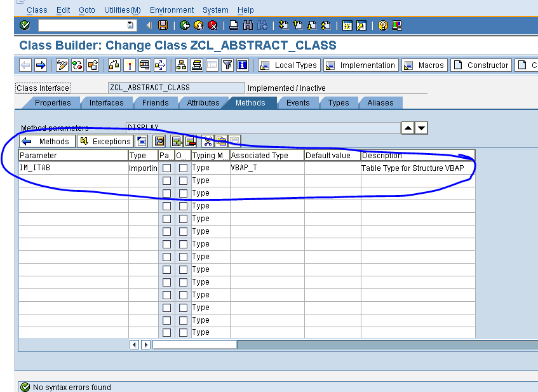
Task: Click the next method down arrow
Action: tap(421, 128)
